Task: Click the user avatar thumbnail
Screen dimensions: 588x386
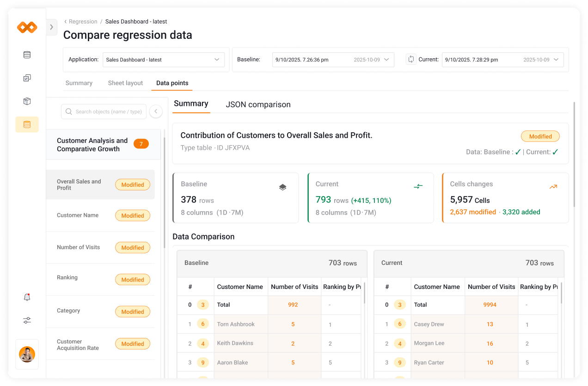Action: [27, 354]
